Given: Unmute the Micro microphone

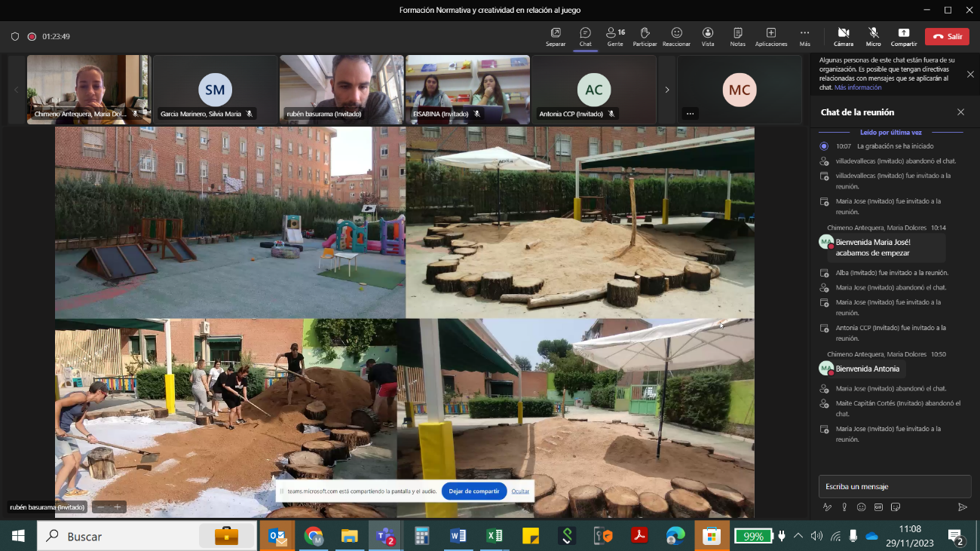Looking at the screenshot, I should coord(873,36).
